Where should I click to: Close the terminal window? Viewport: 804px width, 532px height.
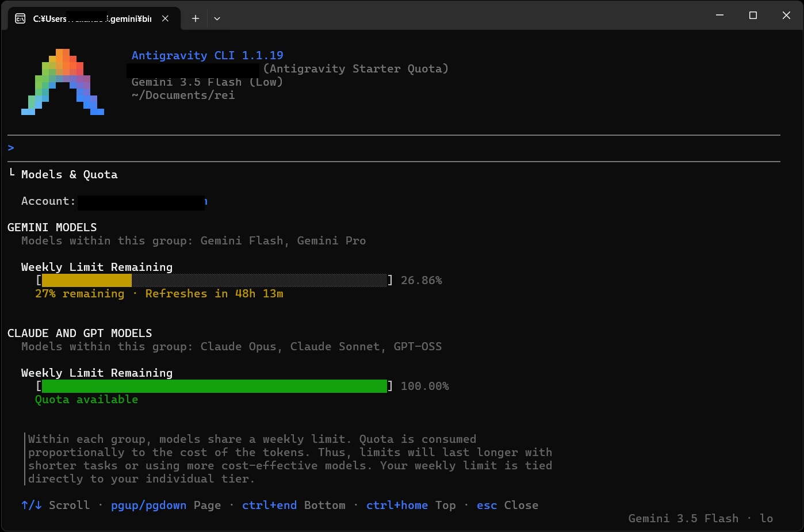click(x=786, y=16)
